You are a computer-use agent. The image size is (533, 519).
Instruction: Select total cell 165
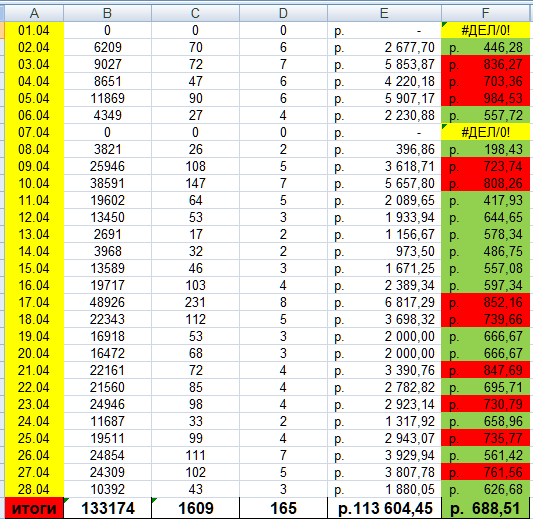tap(283, 508)
